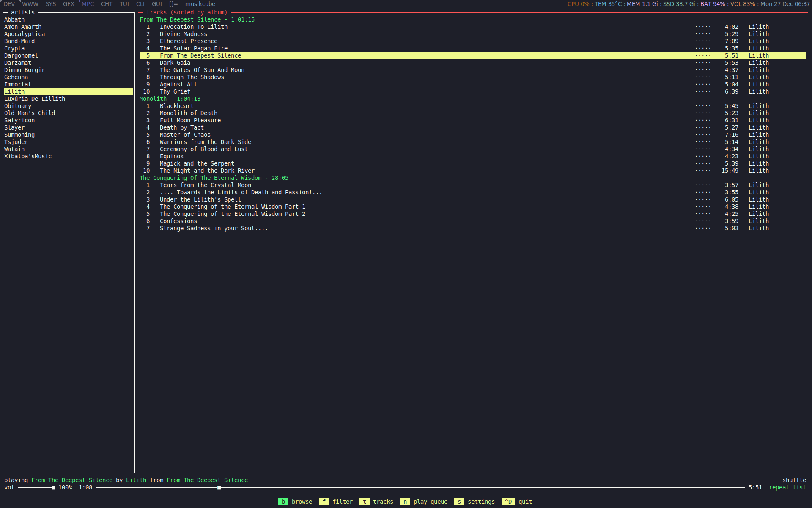The height and width of the screenshot is (508, 812).
Task: Toggle shuffle mode
Action: tap(794, 480)
